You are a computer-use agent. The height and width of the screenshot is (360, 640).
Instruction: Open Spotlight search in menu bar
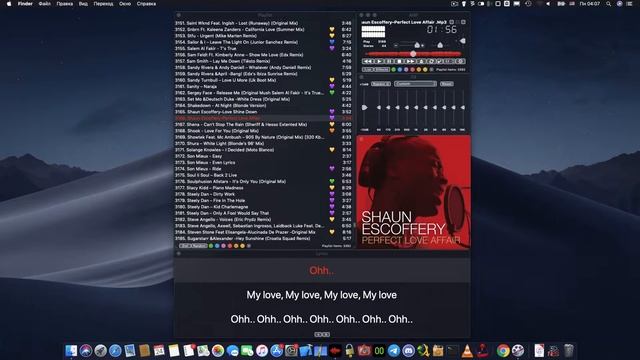click(x=609, y=4)
